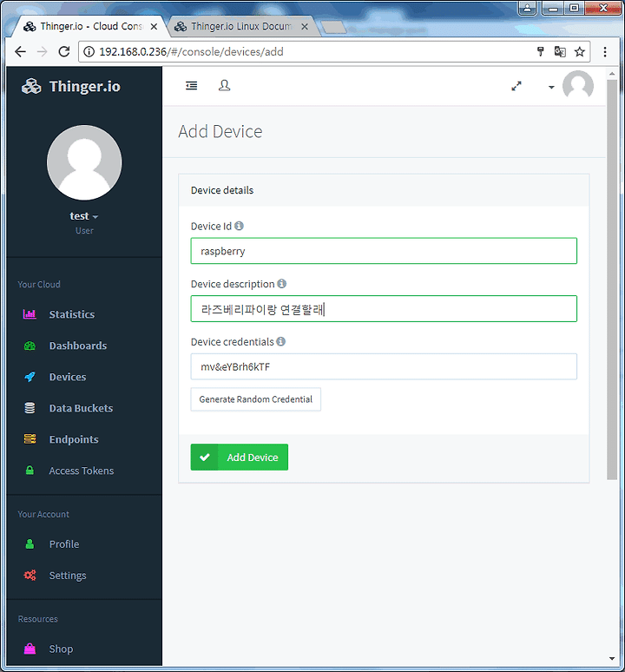625x672 pixels.
Task: Click the Devices rocket icon
Action: coord(30,377)
